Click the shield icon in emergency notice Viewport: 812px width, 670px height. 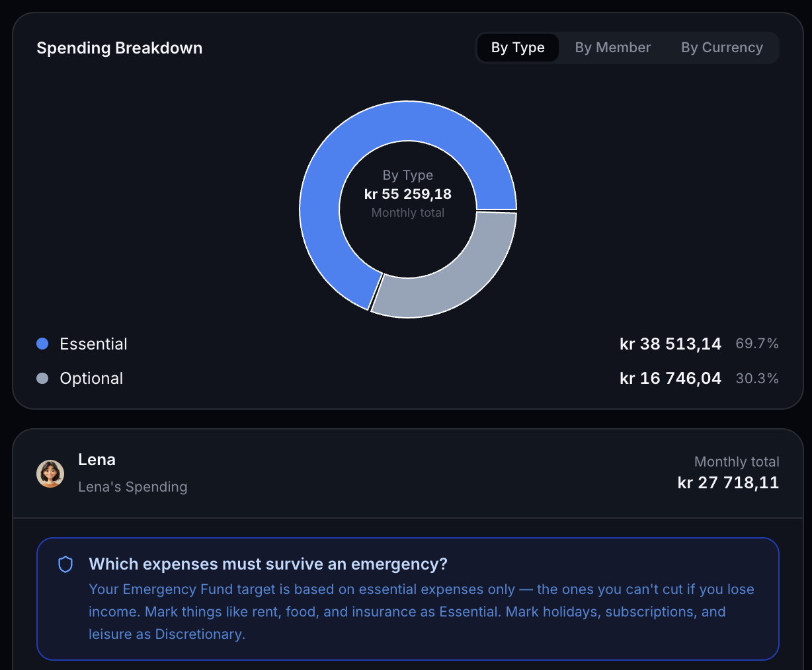65,564
